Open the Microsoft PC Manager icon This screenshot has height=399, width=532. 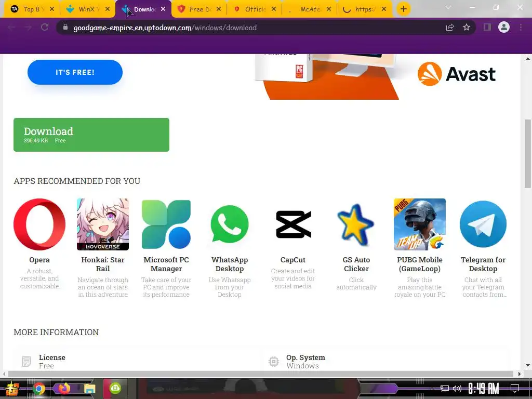click(166, 224)
